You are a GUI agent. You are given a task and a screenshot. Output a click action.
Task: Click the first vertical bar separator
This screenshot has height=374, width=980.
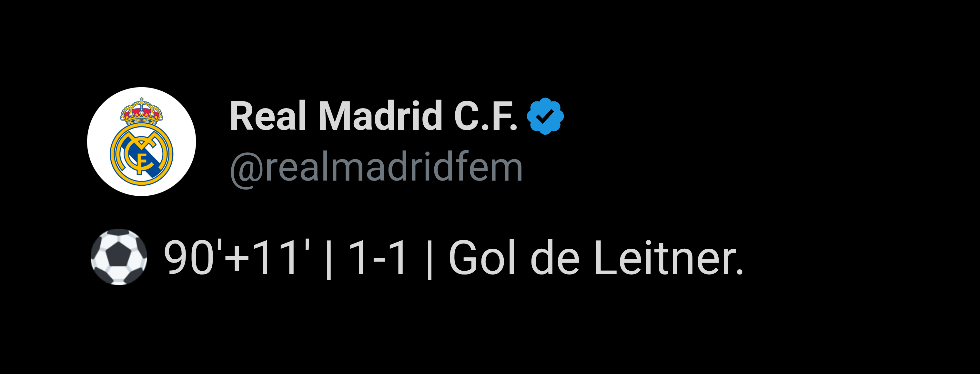[x=329, y=259]
